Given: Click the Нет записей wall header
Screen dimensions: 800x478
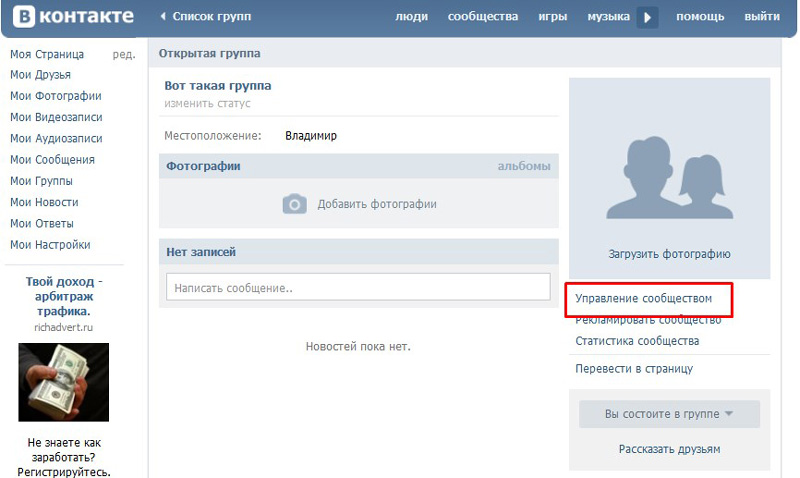Looking at the screenshot, I should point(201,252).
